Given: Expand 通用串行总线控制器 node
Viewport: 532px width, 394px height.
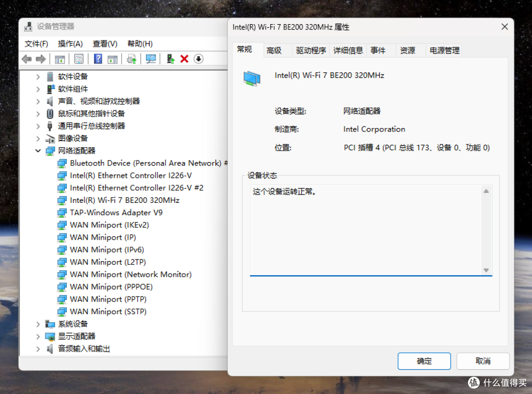Looking at the screenshot, I should 38,126.
